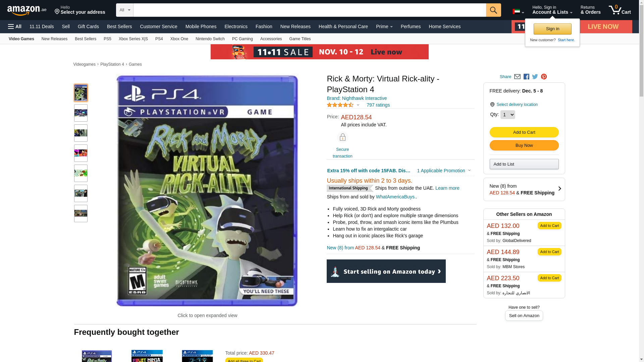Open the quantity selector dropdown
The image size is (644, 362).
(507, 115)
